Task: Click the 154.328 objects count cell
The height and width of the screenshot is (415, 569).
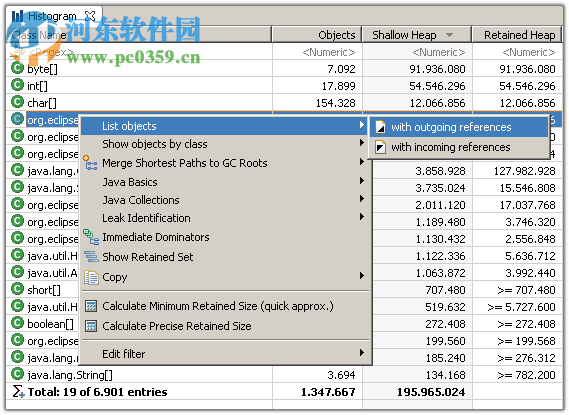Action: (x=335, y=103)
